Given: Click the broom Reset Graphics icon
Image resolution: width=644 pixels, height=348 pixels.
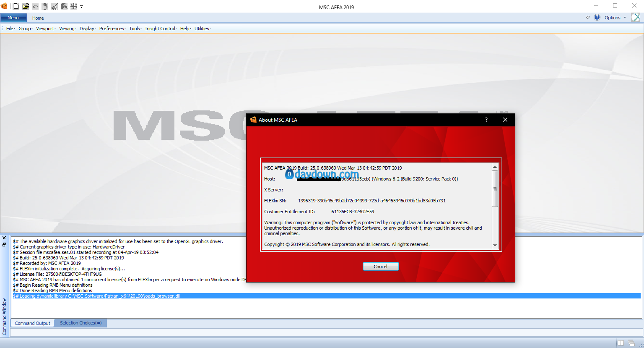Looking at the screenshot, I should pyautogui.click(x=55, y=6).
